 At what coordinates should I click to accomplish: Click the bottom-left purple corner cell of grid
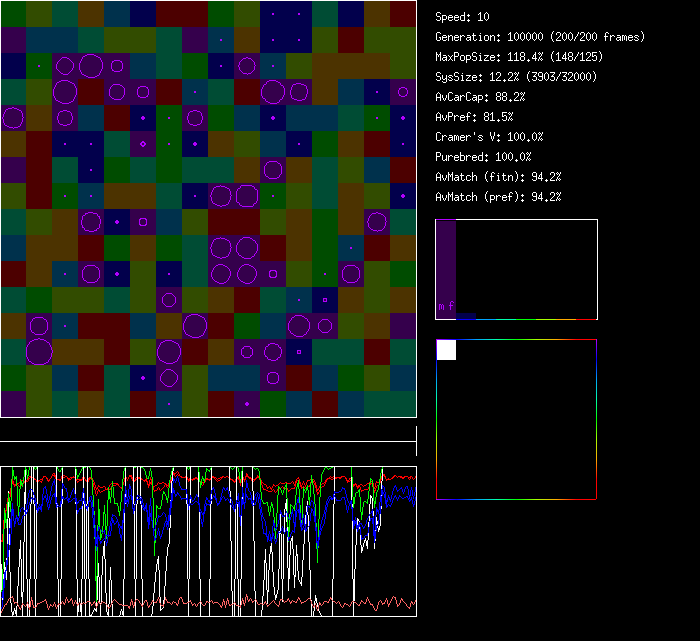pos(13,404)
